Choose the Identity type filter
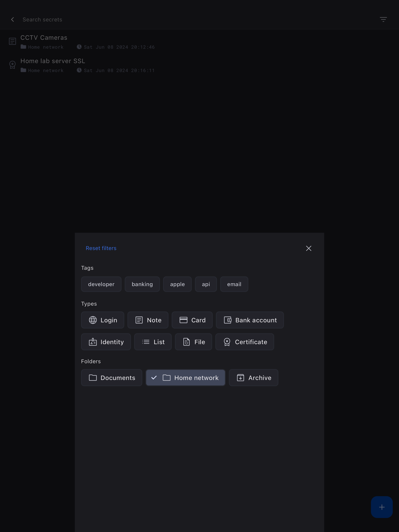 pos(106,342)
